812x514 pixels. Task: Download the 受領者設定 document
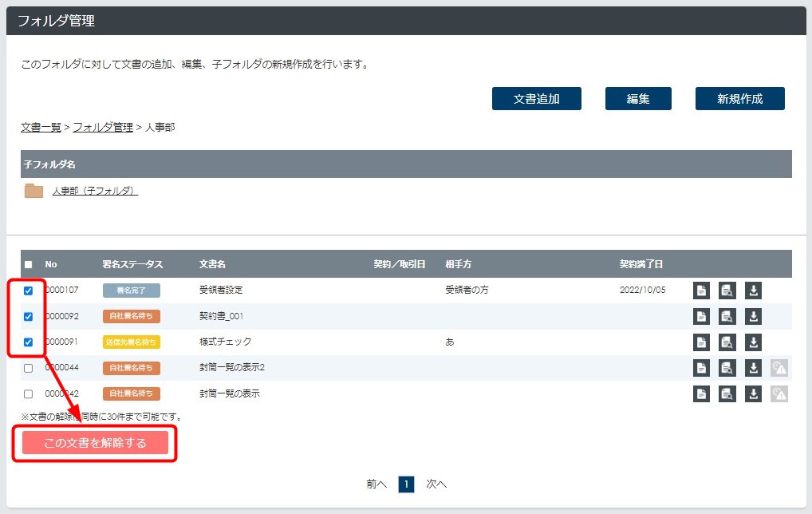pyautogui.click(x=753, y=291)
